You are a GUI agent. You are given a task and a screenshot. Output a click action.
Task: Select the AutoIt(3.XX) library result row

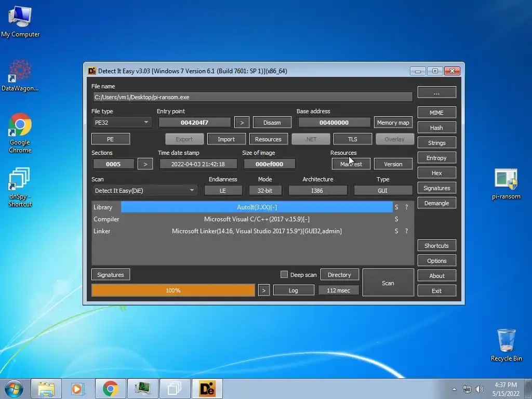click(x=257, y=207)
